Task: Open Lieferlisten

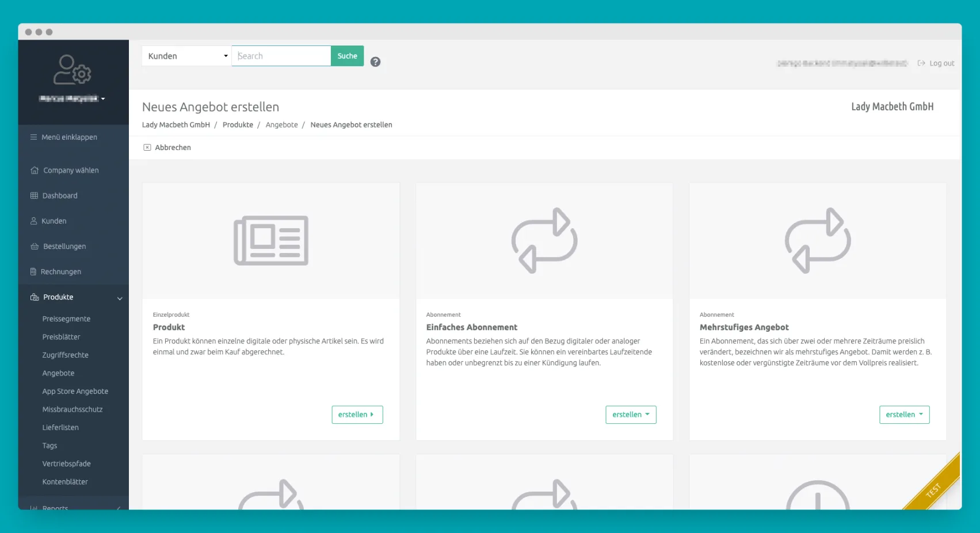Action: pyautogui.click(x=60, y=428)
